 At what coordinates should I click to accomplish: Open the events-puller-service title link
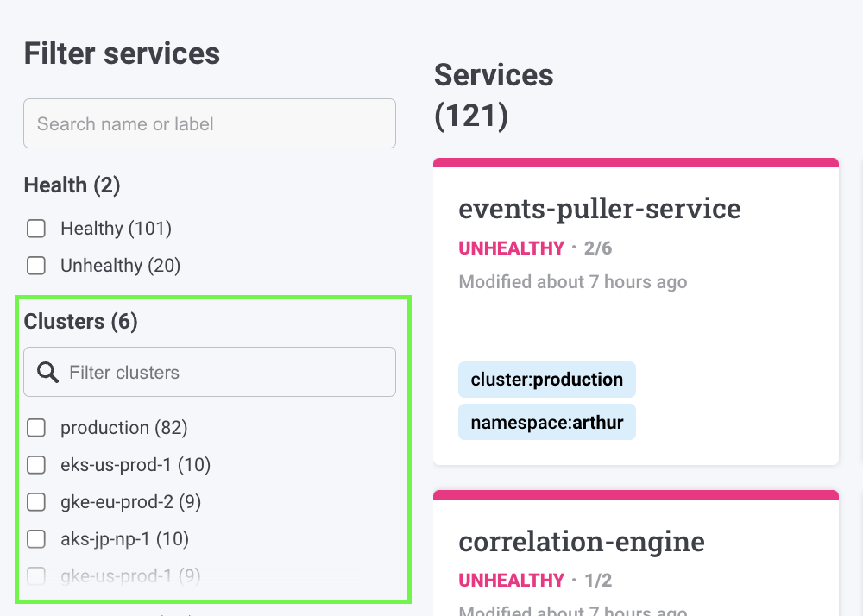click(x=599, y=209)
